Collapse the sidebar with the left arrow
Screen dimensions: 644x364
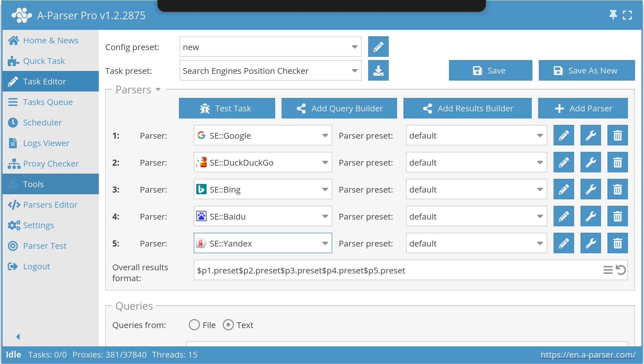18,336
